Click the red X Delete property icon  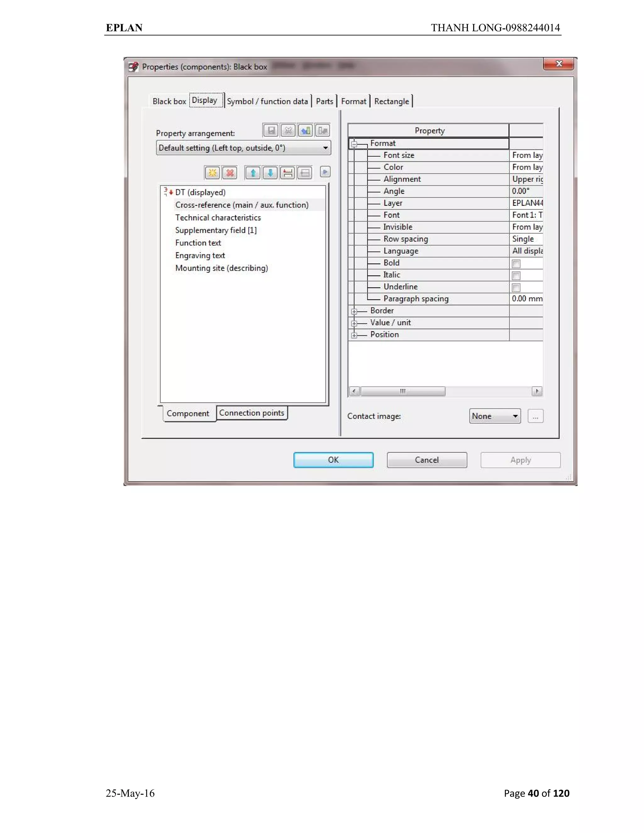[x=230, y=173]
